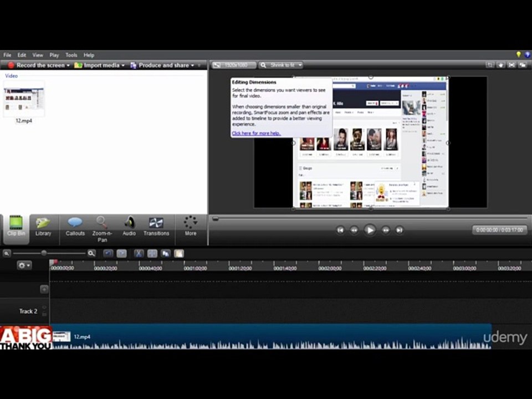Open the Tools menu
This screenshot has width=532, height=399.
(71, 55)
